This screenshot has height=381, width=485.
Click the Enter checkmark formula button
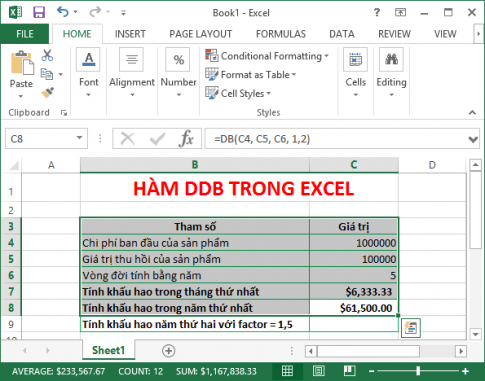coord(157,139)
